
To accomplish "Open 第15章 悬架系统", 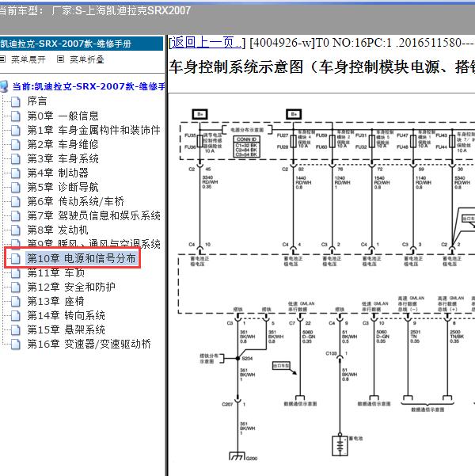I will pyautogui.click(x=66, y=329).
